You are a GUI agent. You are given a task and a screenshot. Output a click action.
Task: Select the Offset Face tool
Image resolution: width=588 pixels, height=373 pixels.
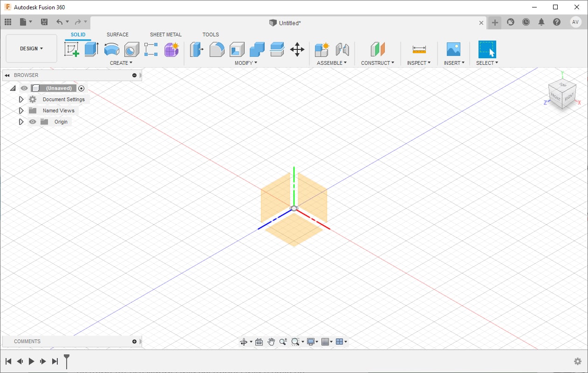(277, 49)
